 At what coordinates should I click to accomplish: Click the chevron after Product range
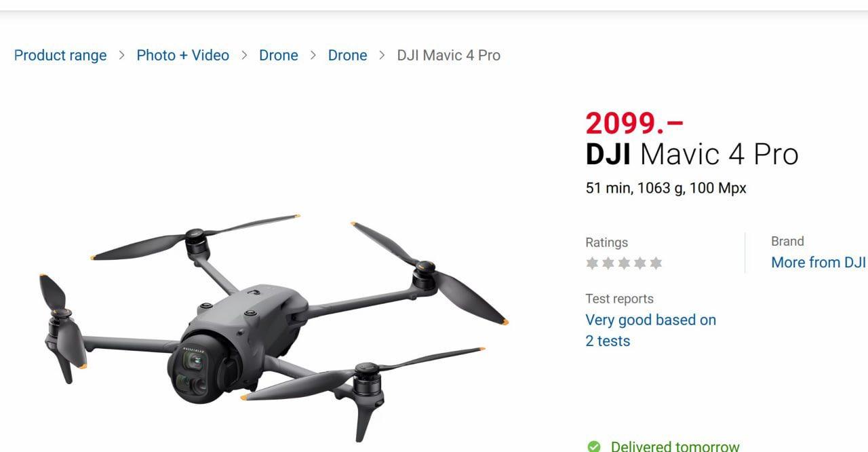point(122,56)
